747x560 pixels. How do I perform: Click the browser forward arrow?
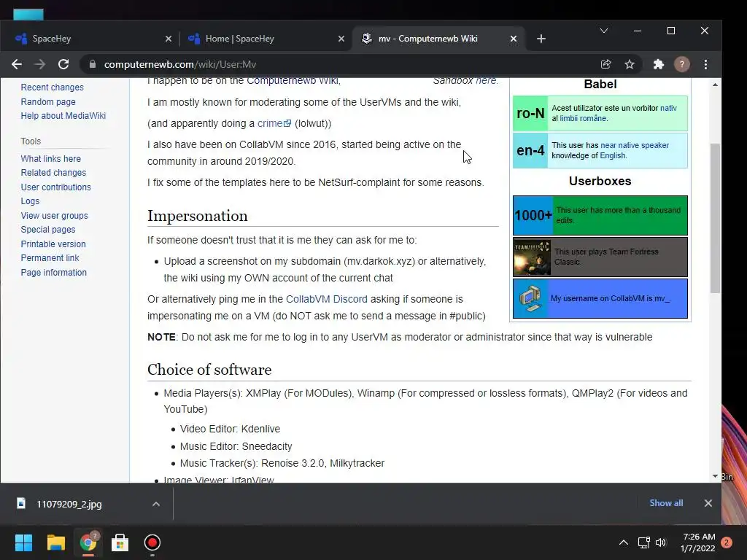[40, 64]
